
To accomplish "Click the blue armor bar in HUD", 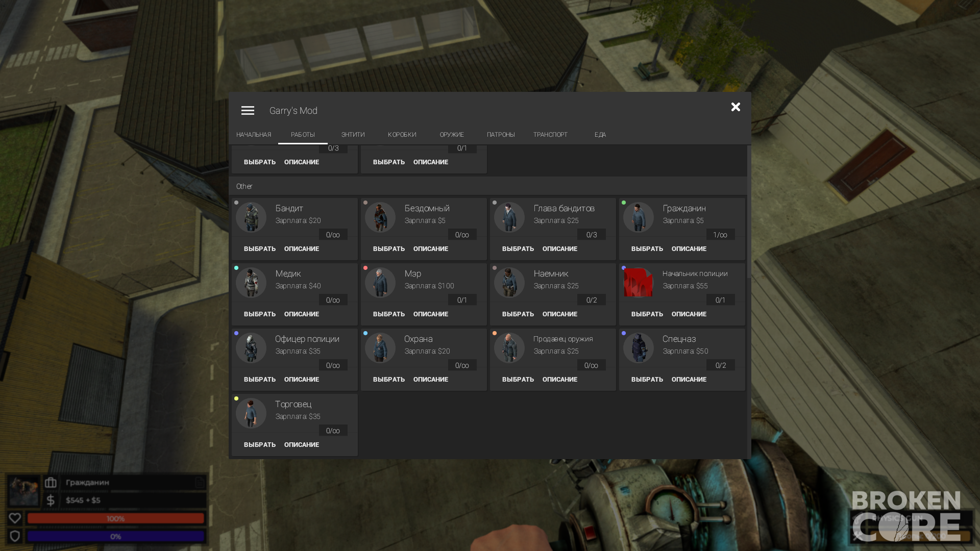I will 116,536.
